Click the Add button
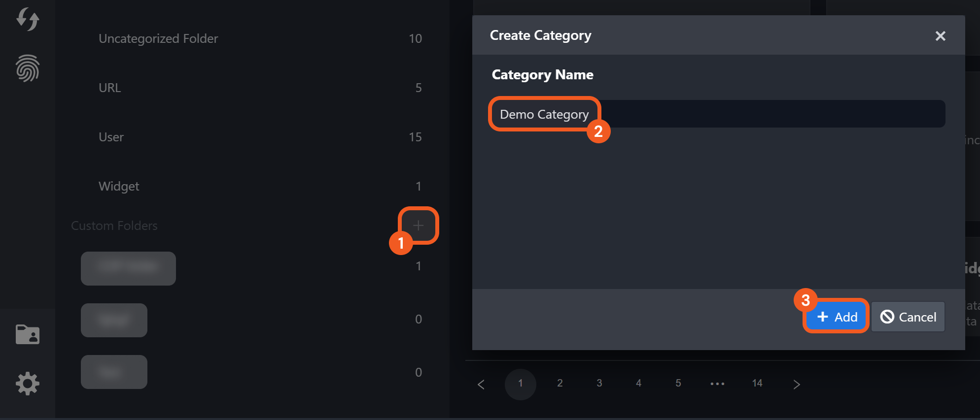Image resolution: width=980 pixels, height=420 pixels. [x=837, y=317]
